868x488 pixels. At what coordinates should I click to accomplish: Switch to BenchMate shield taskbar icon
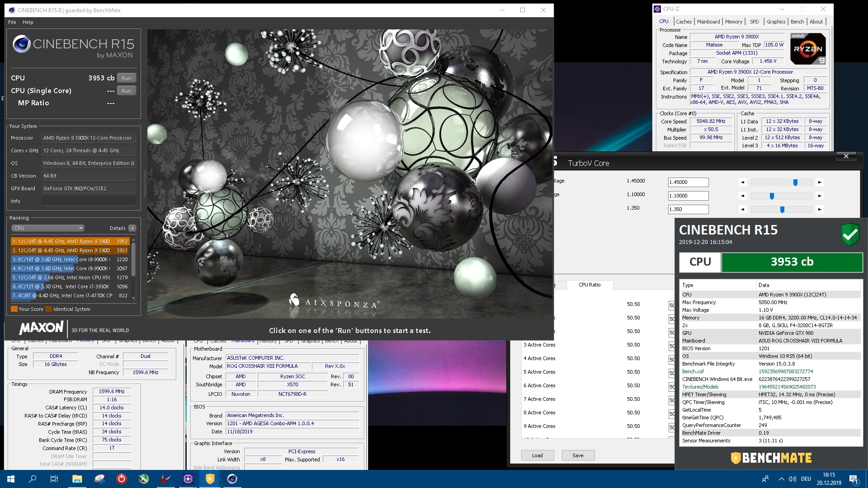coord(210,479)
